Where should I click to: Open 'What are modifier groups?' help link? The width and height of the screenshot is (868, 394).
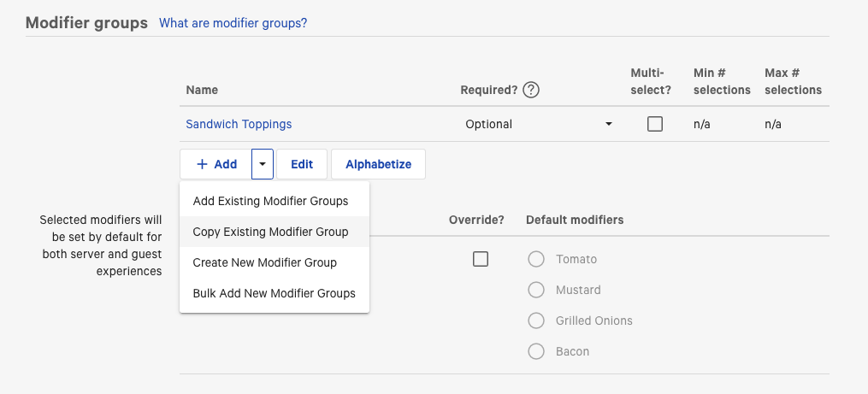click(233, 23)
